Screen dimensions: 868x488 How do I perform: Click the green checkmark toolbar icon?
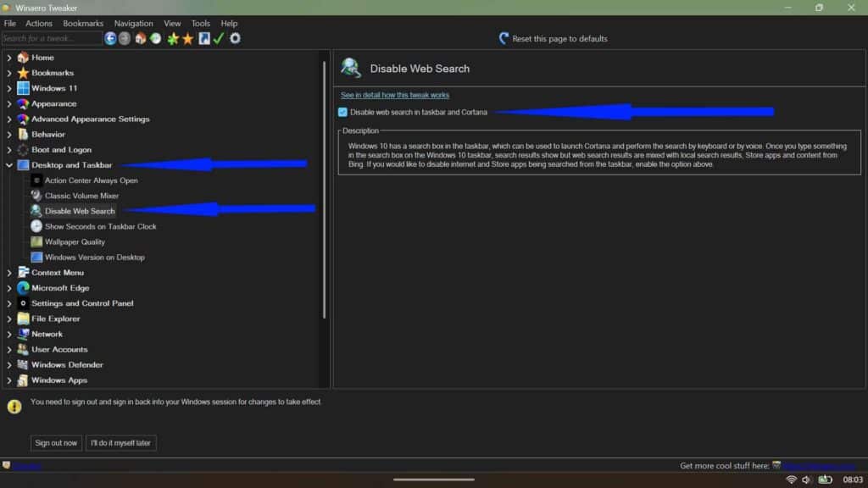219,38
